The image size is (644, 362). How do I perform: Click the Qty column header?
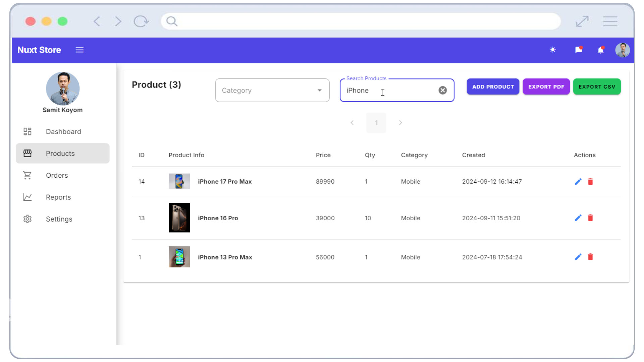click(370, 155)
